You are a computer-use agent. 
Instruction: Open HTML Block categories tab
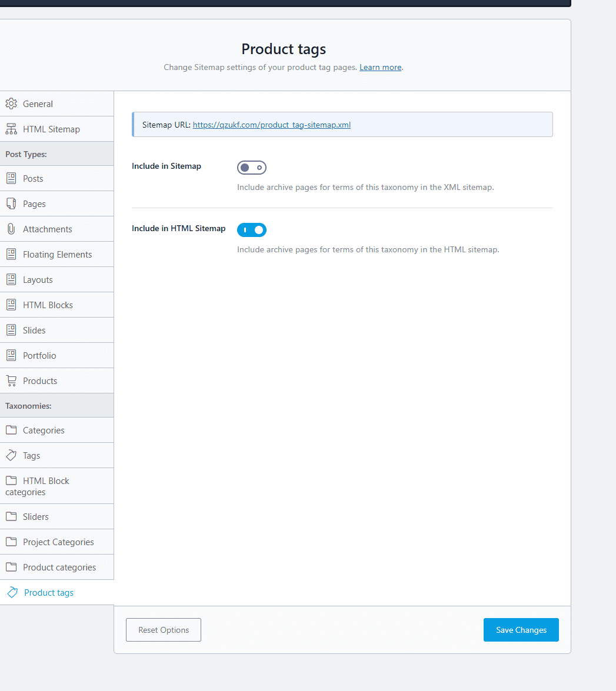(57, 486)
